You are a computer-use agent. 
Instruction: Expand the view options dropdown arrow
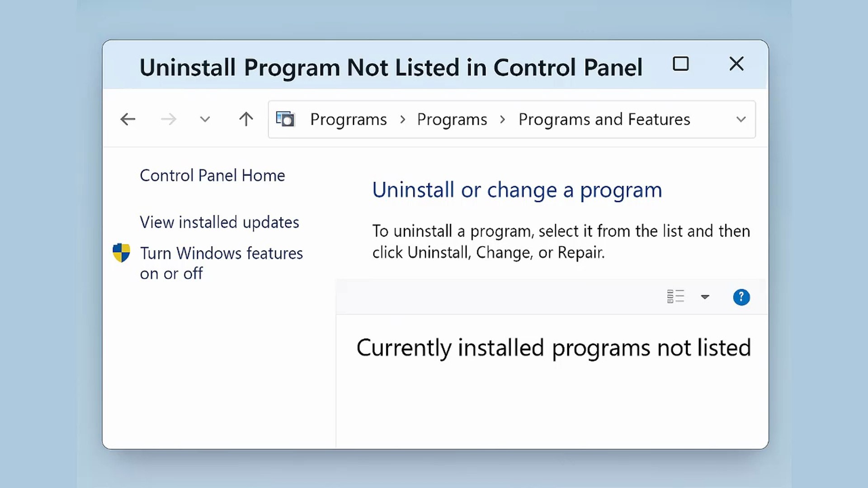pos(705,297)
